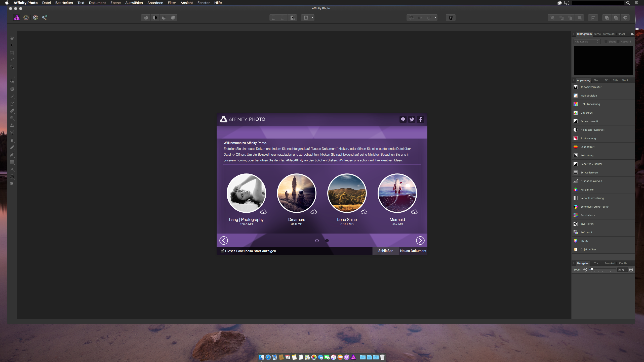
Task: Select the Clone stamp tool
Action: tap(12, 125)
